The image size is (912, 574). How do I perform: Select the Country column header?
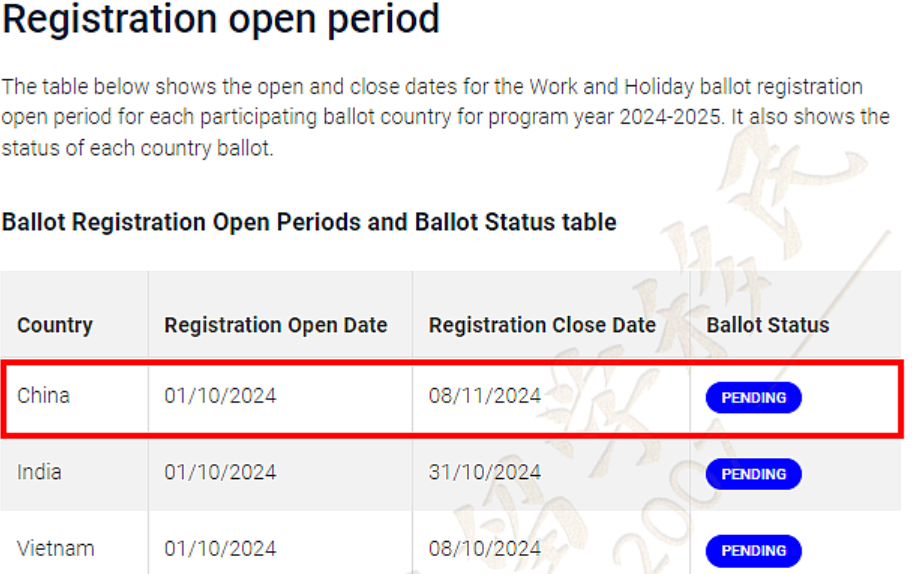tap(55, 325)
